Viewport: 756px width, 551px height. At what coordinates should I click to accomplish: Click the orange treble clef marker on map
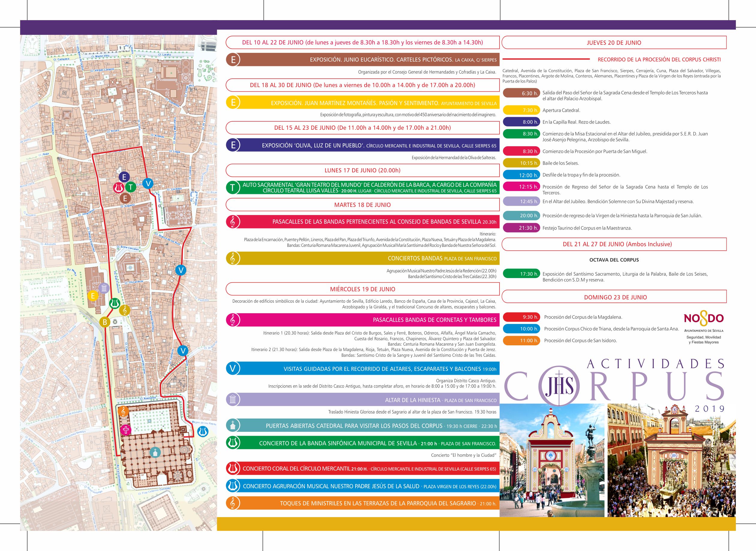[x=123, y=412]
